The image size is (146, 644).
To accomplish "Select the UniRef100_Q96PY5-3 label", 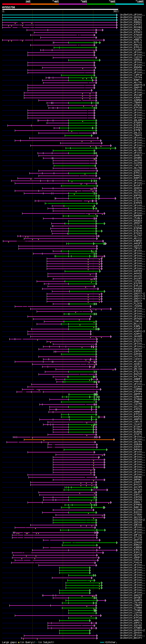I will coord(132,85).
